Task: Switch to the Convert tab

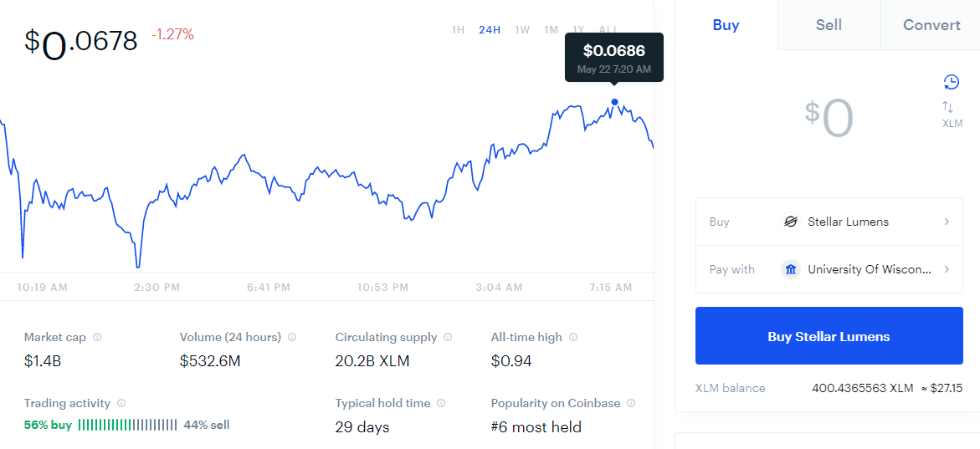Action: (x=931, y=25)
